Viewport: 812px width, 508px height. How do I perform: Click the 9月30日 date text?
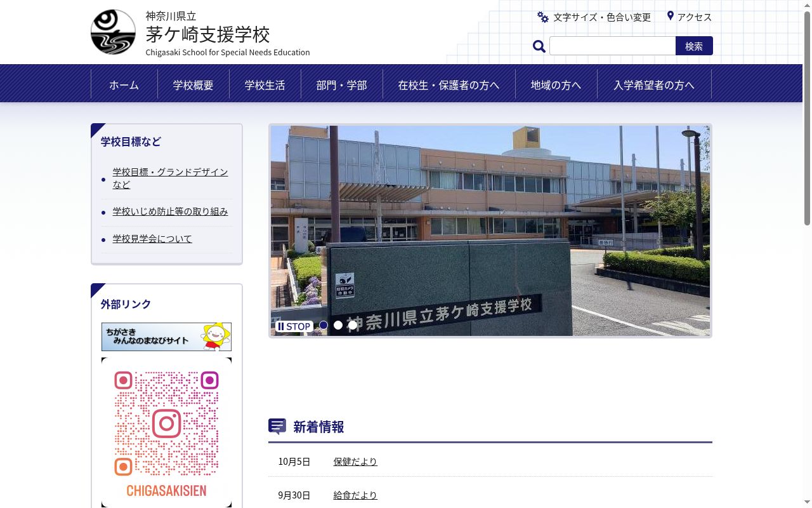(294, 495)
